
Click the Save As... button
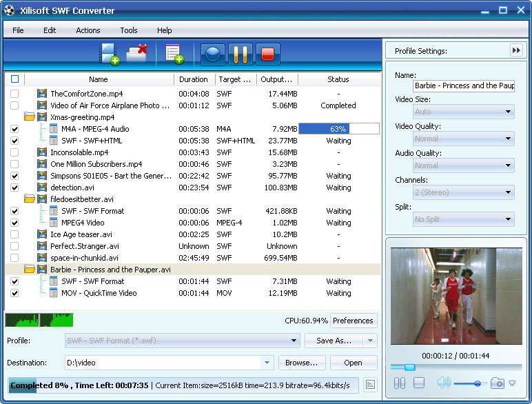pos(334,341)
